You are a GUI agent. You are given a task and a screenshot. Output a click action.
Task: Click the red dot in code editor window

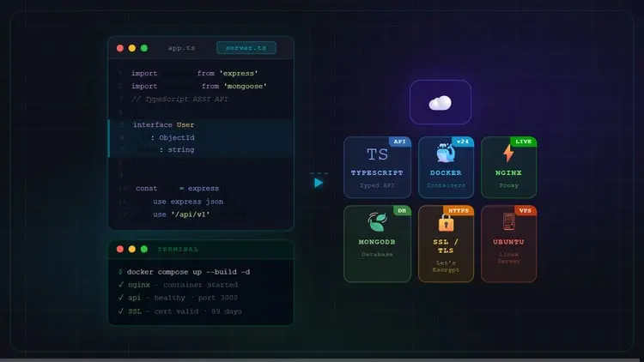click(x=120, y=48)
